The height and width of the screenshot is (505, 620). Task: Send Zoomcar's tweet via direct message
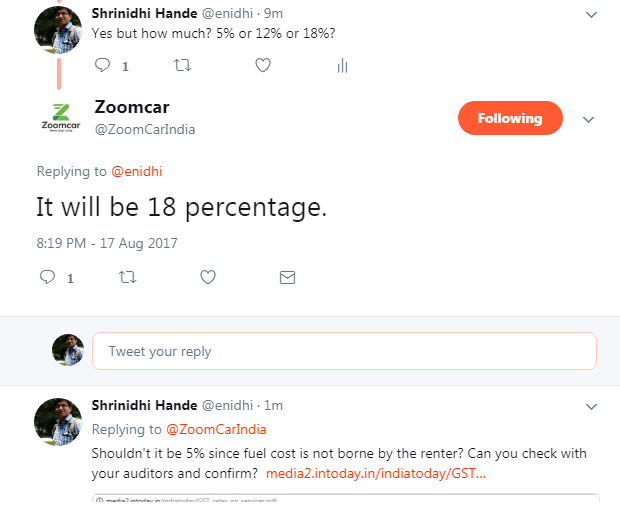pyautogui.click(x=287, y=277)
